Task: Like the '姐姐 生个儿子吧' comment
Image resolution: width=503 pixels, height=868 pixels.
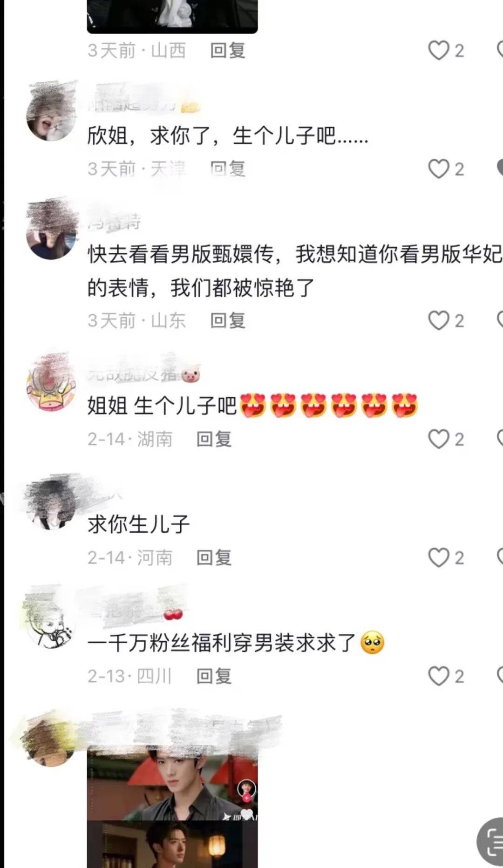Action: [x=439, y=439]
